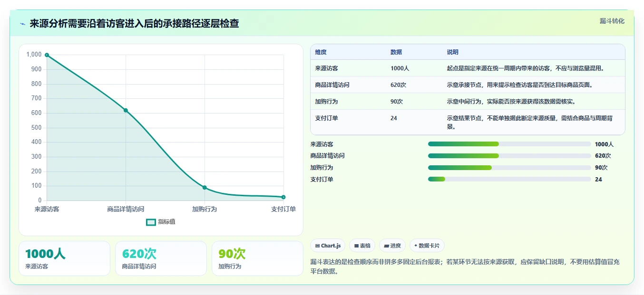Click the 加购行为 x-axis label
The width and height of the screenshot is (644, 295).
tap(205, 209)
